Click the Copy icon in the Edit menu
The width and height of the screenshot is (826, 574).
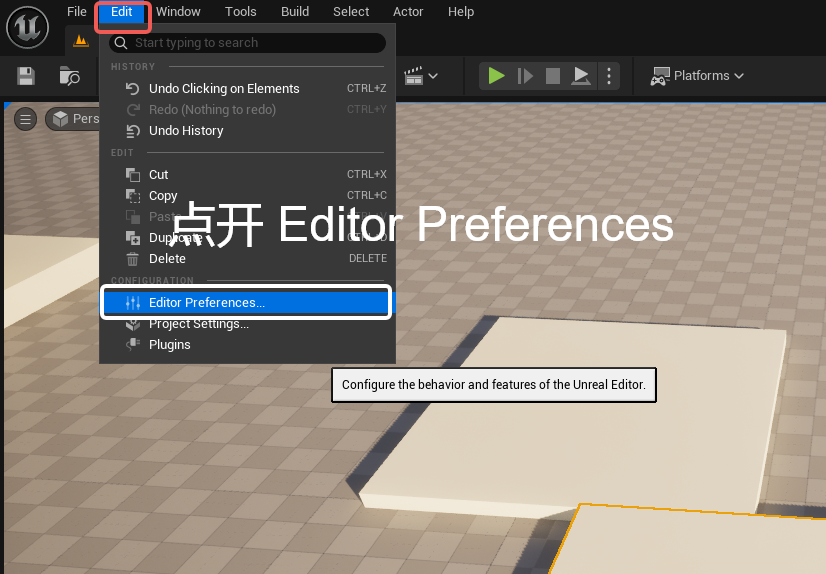pos(133,195)
